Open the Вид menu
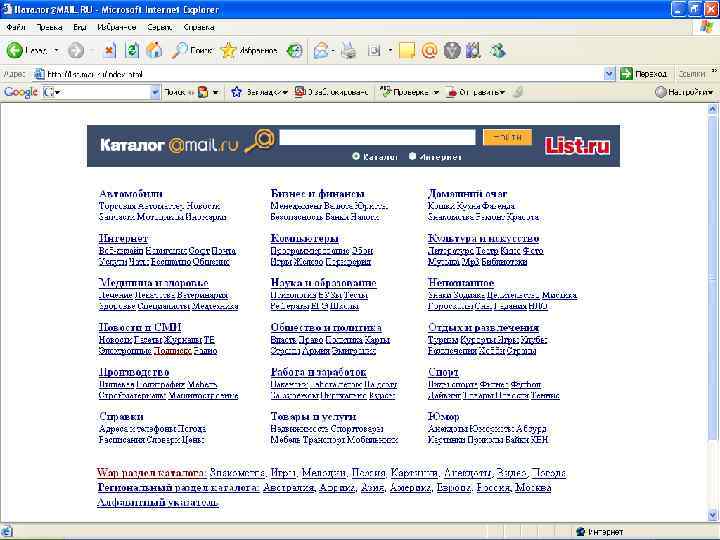 (x=79, y=27)
